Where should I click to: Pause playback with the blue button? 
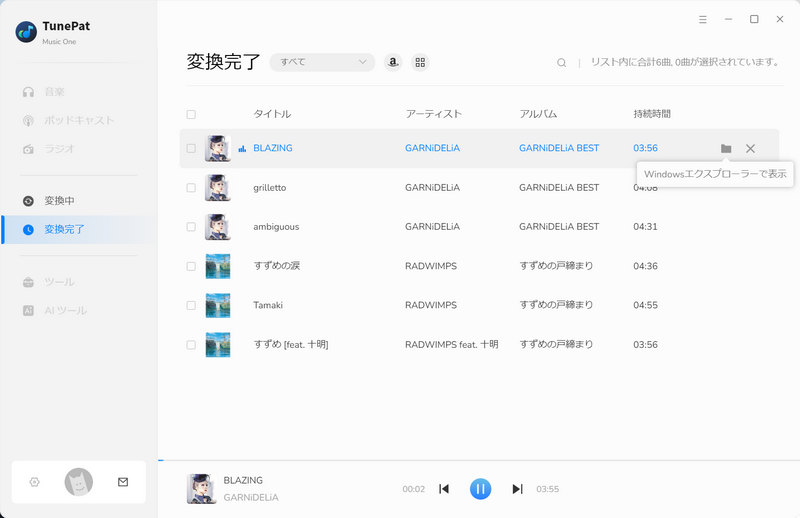coord(481,489)
